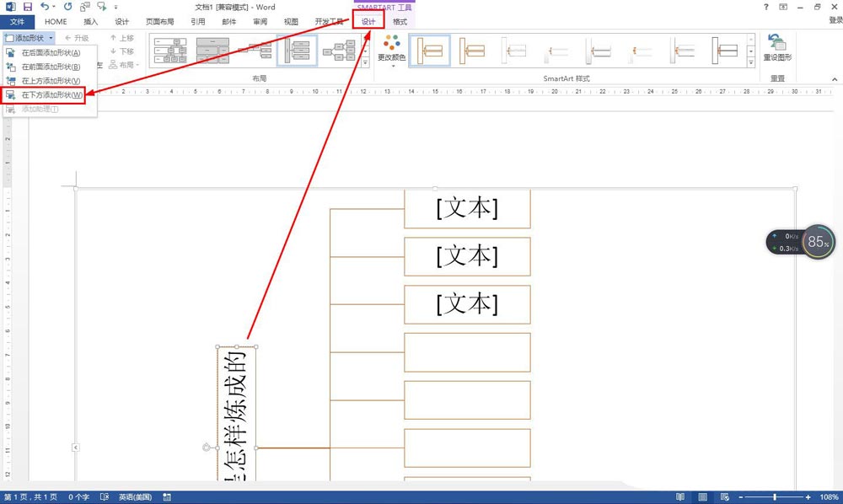This screenshot has height=504, width=843.
Task: Click the 文件 File button
Action: tap(17, 21)
